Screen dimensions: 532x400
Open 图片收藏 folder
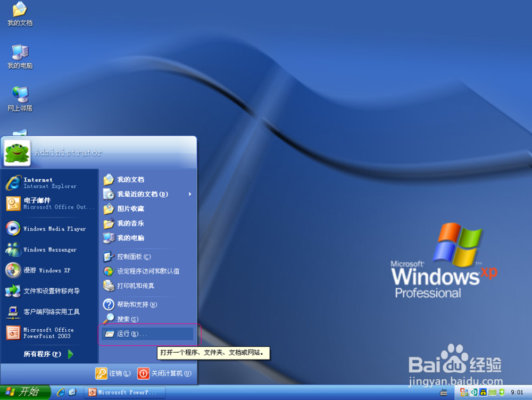pos(147,209)
